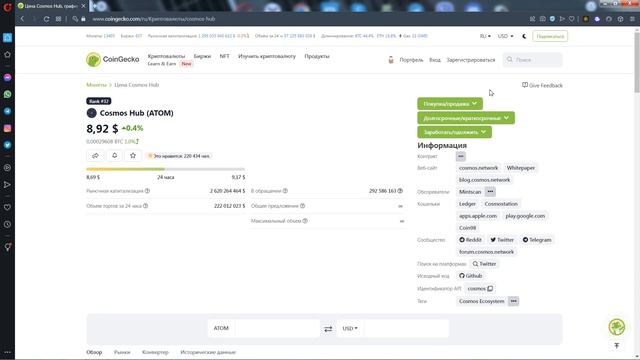The width and height of the screenshot is (640, 360).
Task: Open history clock icon in sidebar
Action: [7, 224]
